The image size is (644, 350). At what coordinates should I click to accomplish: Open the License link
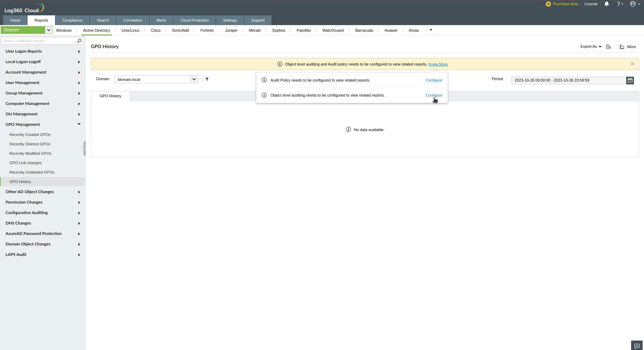(591, 4)
